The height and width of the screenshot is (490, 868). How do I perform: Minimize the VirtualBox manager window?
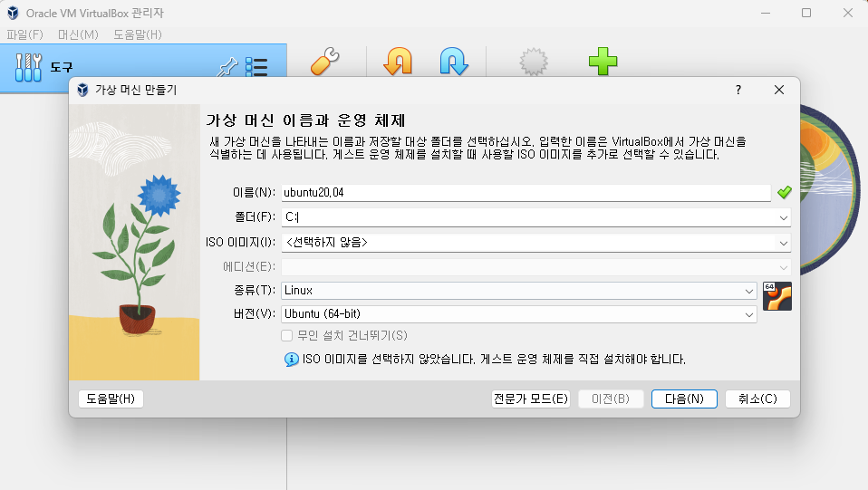click(x=766, y=13)
